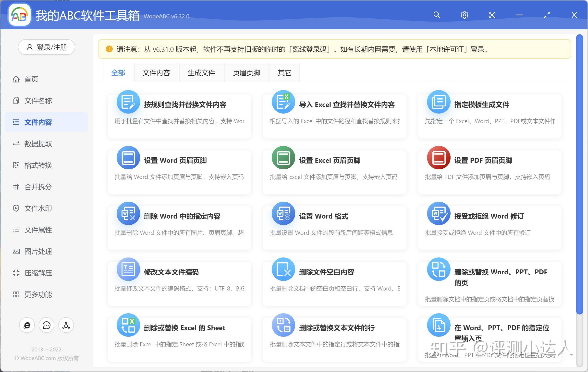
Task: Open the search magnifier in title bar
Action: (437, 15)
